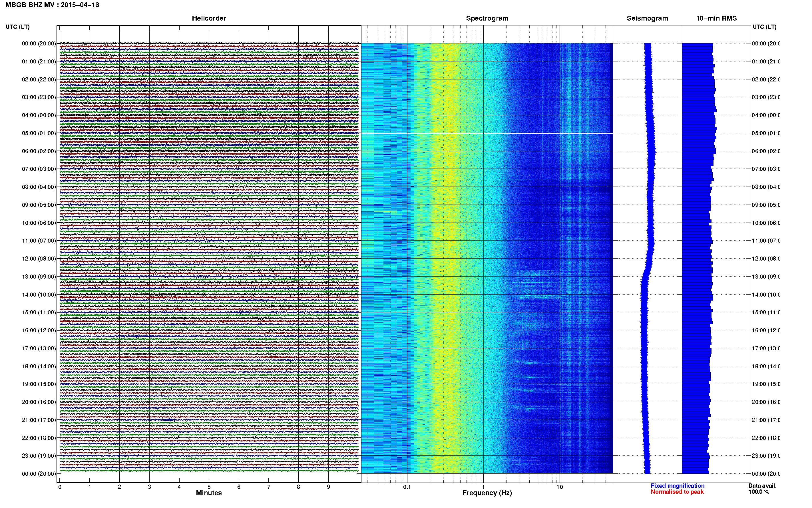The height and width of the screenshot is (508, 812).
Task: Click the left-axis time label '13:00 (09:00)'
Action: pos(39,277)
